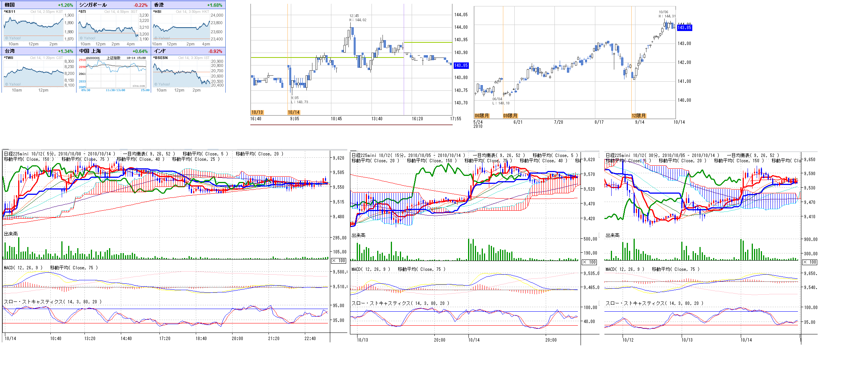Screen dimensions: 868x376
Task: Click the 香港 market header
Action: [x=159, y=5]
